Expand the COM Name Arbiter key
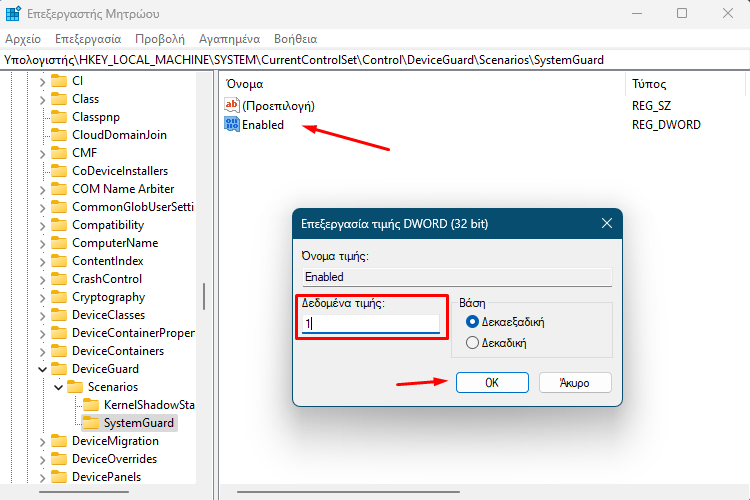Screen dimensions: 750x500 [x=42, y=190]
